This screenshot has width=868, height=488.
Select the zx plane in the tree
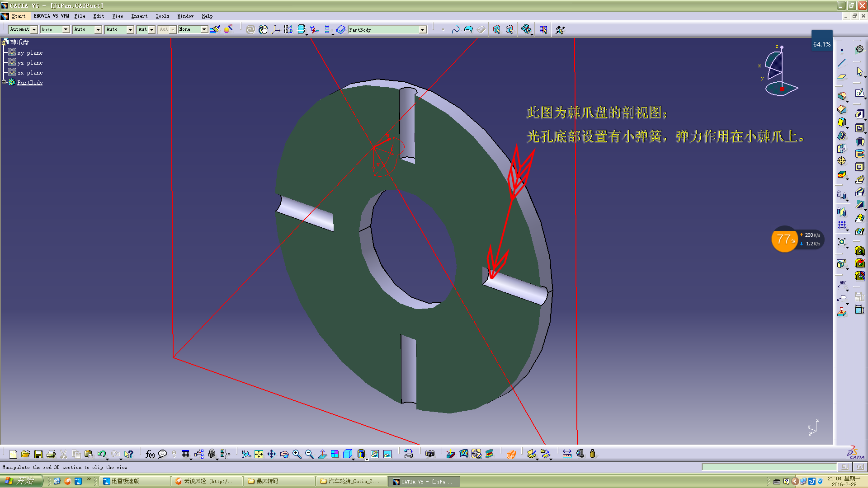coord(30,73)
